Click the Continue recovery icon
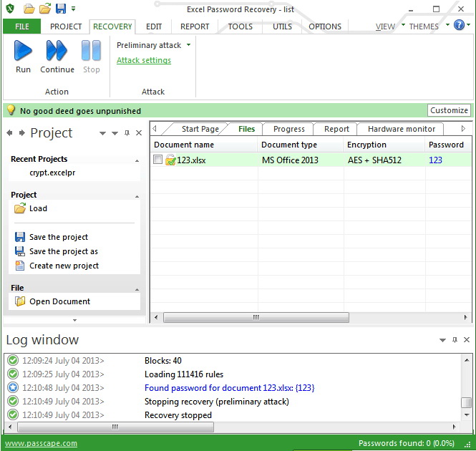The image size is (476, 451). coord(57,50)
